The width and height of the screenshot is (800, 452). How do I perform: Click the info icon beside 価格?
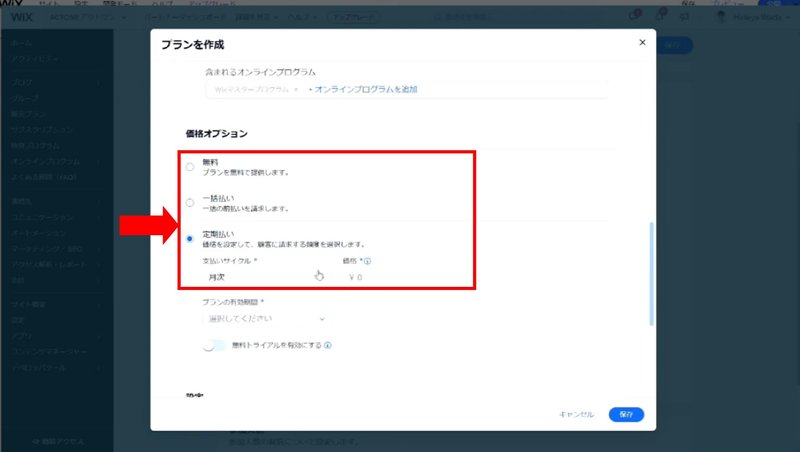367,261
